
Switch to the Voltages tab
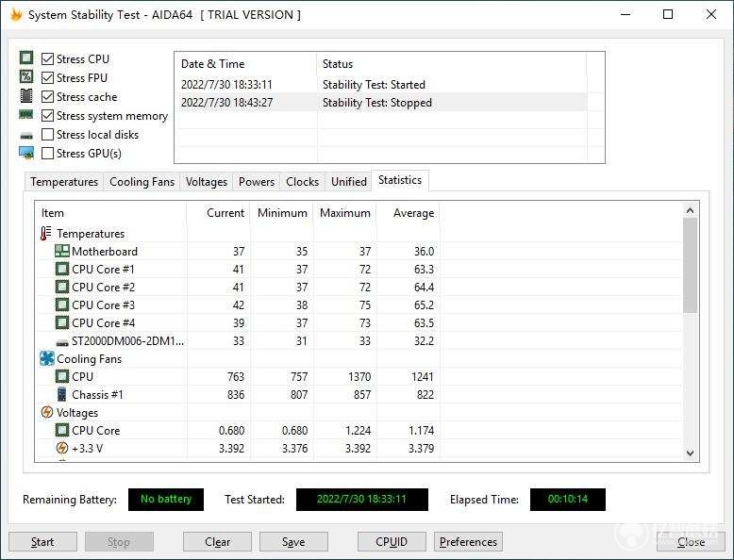pos(207,182)
